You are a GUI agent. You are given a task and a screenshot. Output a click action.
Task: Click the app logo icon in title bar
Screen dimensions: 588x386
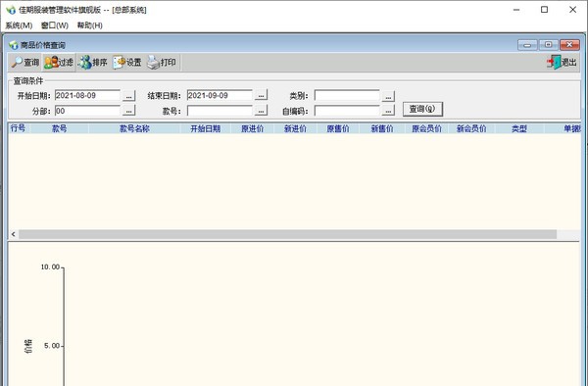pyautogui.click(x=11, y=10)
